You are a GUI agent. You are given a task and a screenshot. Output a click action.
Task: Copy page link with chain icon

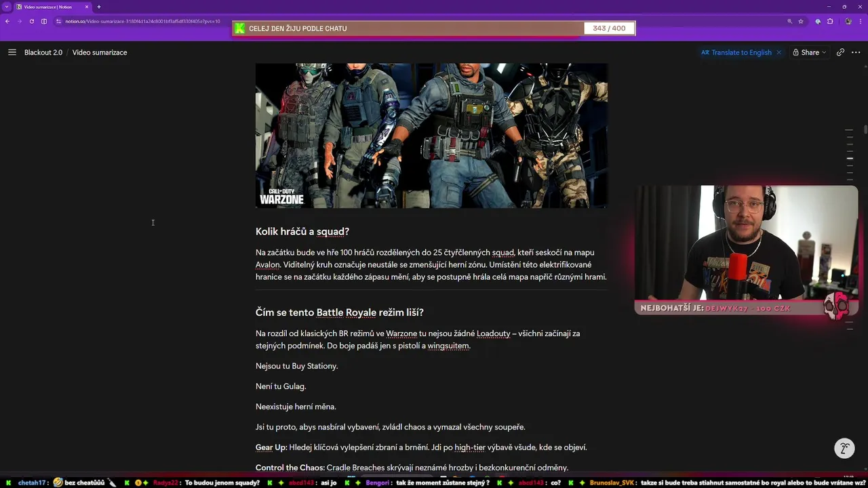(840, 52)
